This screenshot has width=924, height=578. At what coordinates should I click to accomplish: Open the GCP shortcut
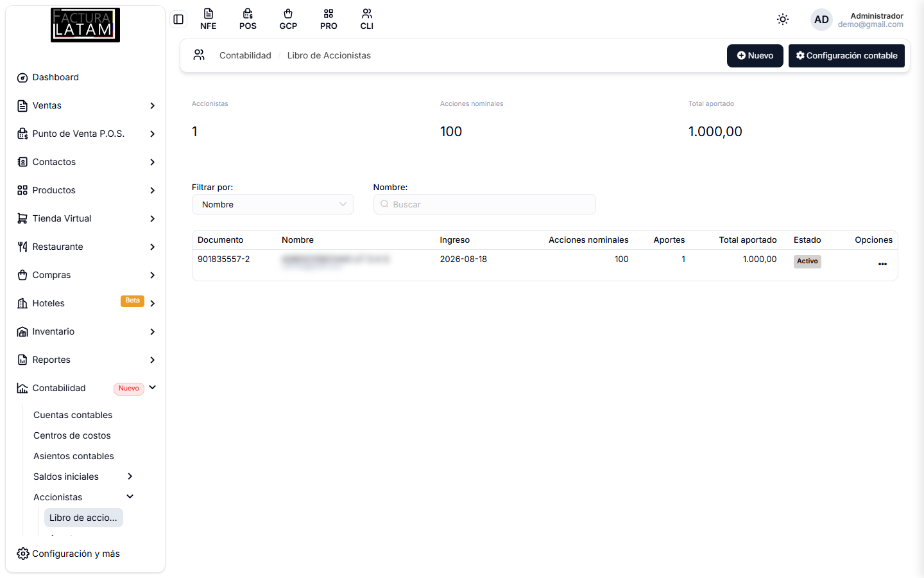pos(288,19)
